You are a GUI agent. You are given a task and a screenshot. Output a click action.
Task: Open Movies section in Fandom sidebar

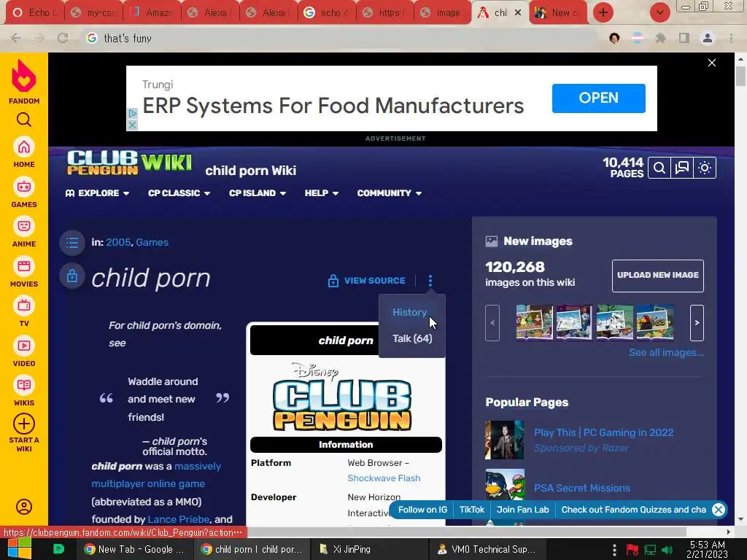(x=24, y=273)
